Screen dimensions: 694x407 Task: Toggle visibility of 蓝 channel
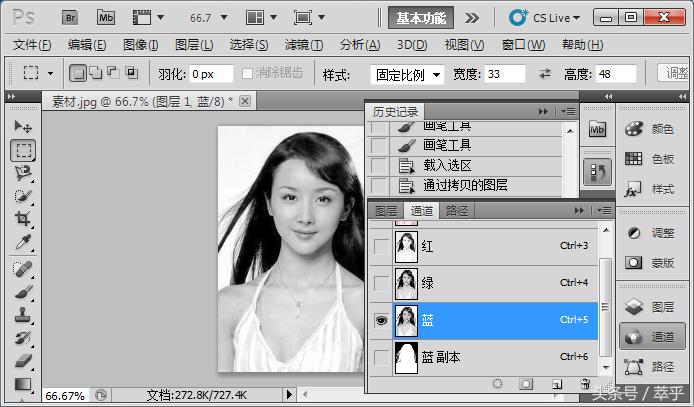click(381, 320)
